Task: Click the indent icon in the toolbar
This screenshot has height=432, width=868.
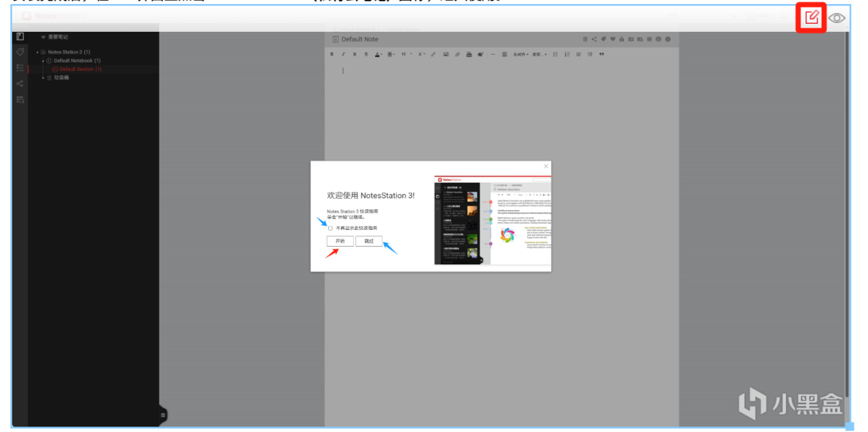Action: [x=590, y=54]
